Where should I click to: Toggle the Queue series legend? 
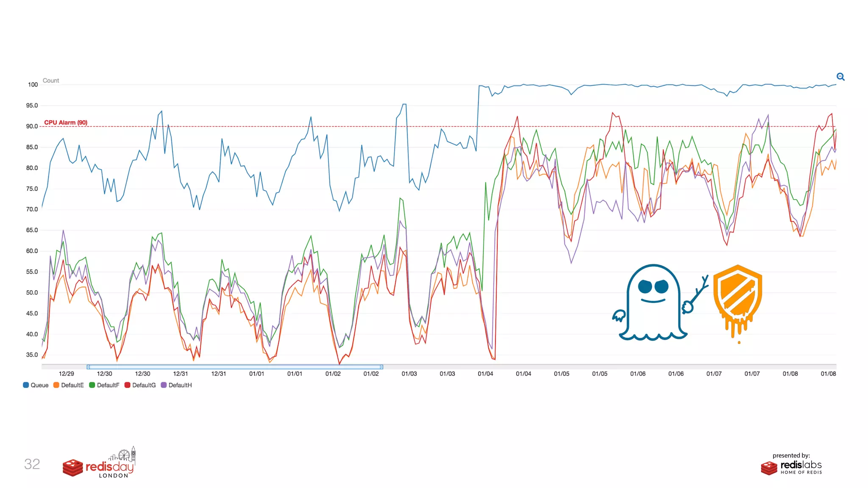click(x=39, y=385)
